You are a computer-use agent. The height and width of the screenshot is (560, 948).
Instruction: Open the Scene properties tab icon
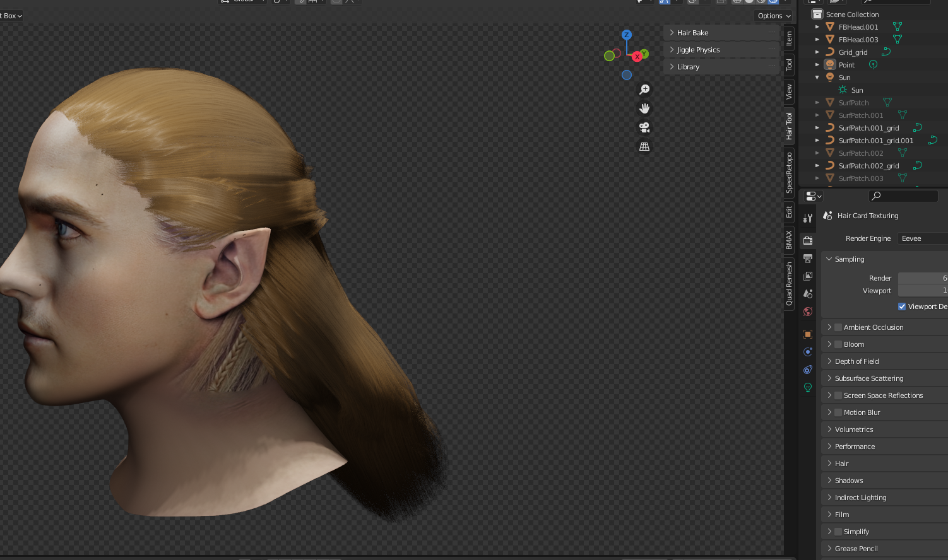coord(808,294)
